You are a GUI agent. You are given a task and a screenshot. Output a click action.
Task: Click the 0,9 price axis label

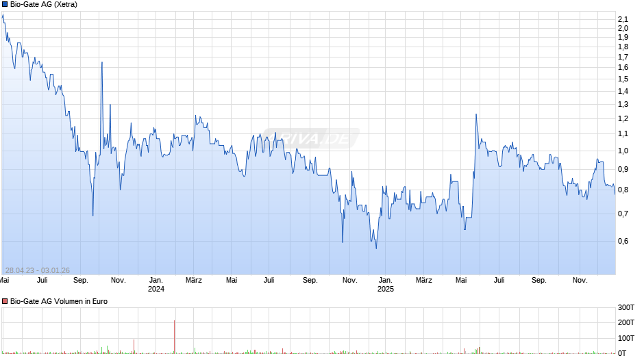click(623, 169)
